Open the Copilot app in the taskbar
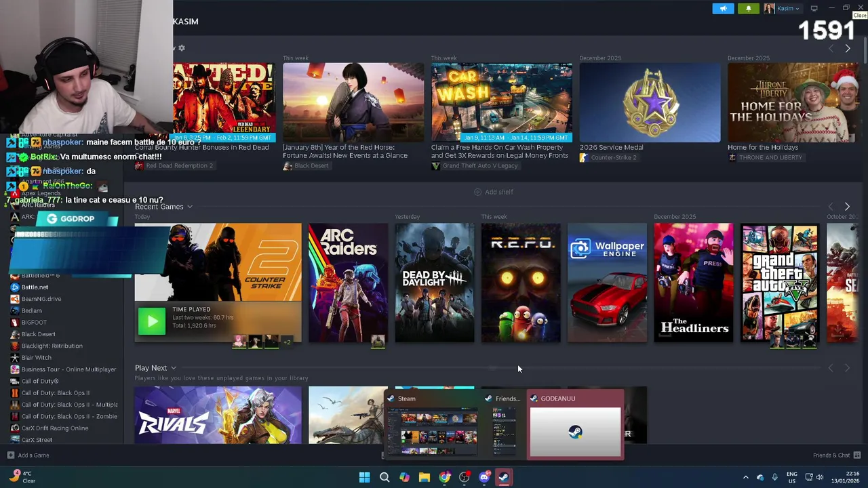 point(404,478)
